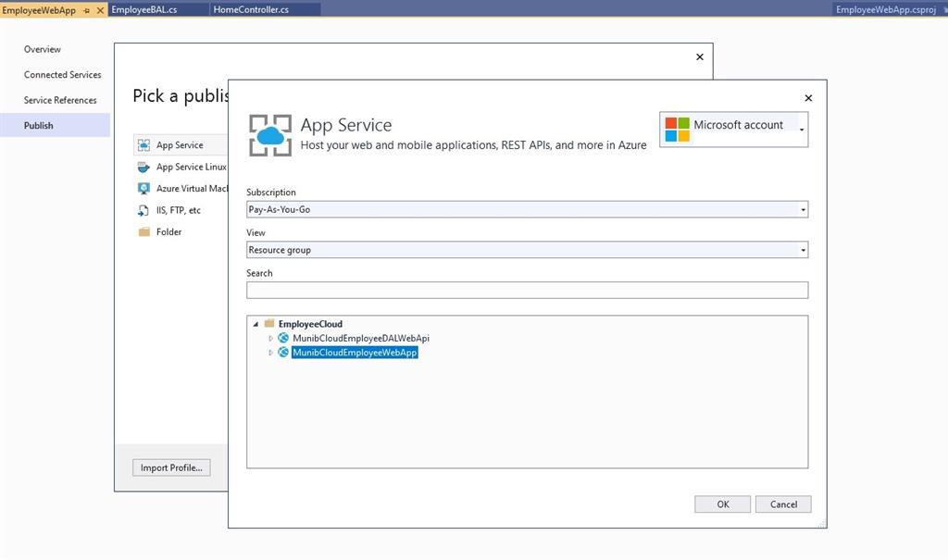Click the Azure icon beside MunibCloudEmployeeDALWebApi

pyautogui.click(x=283, y=337)
